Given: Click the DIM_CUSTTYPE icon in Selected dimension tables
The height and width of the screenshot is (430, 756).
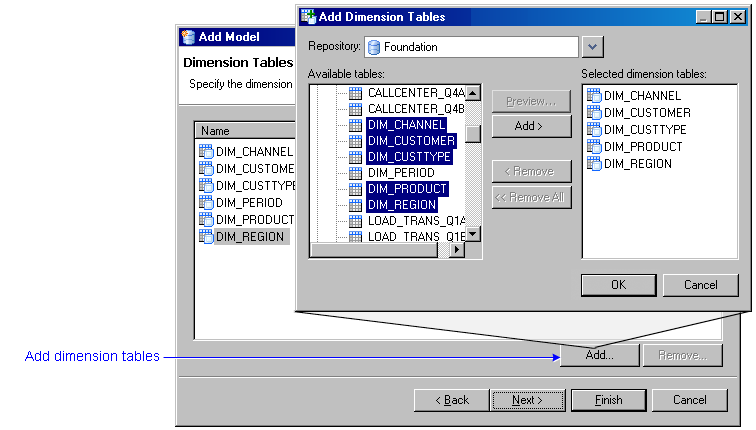Looking at the screenshot, I should (594, 130).
